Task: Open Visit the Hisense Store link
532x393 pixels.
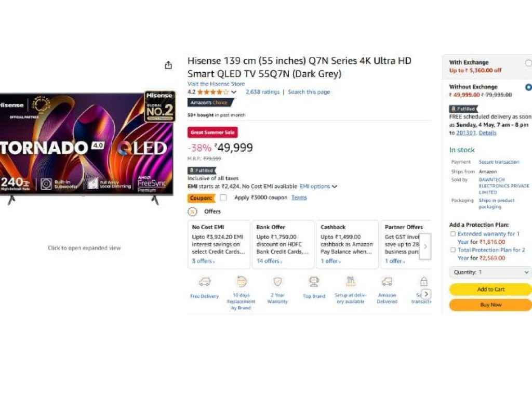Action: pos(216,84)
